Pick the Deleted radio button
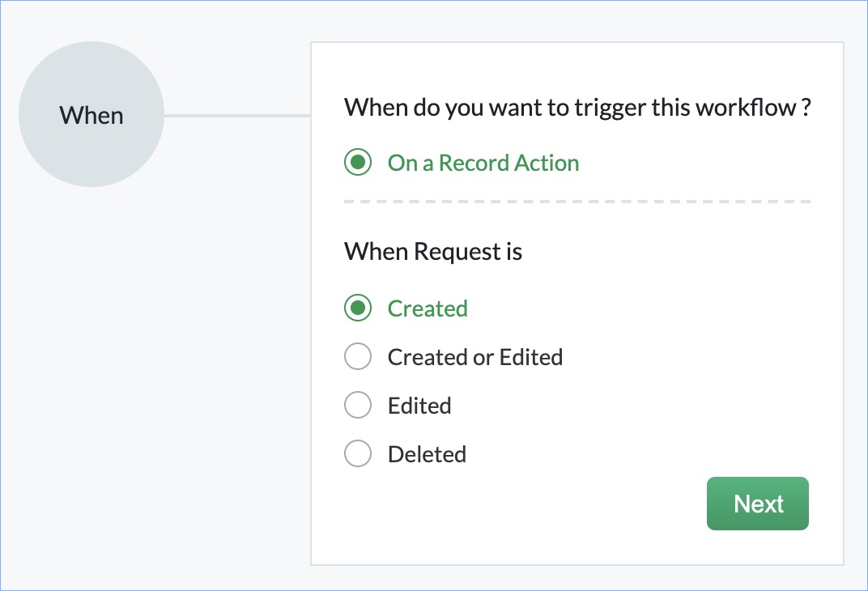The height and width of the screenshot is (591, 868). (x=358, y=454)
